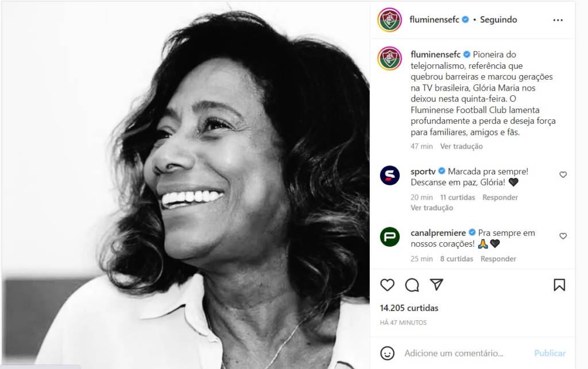Open comments via the speech bubble icon
The height and width of the screenshot is (369, 588).
[412, 285]
